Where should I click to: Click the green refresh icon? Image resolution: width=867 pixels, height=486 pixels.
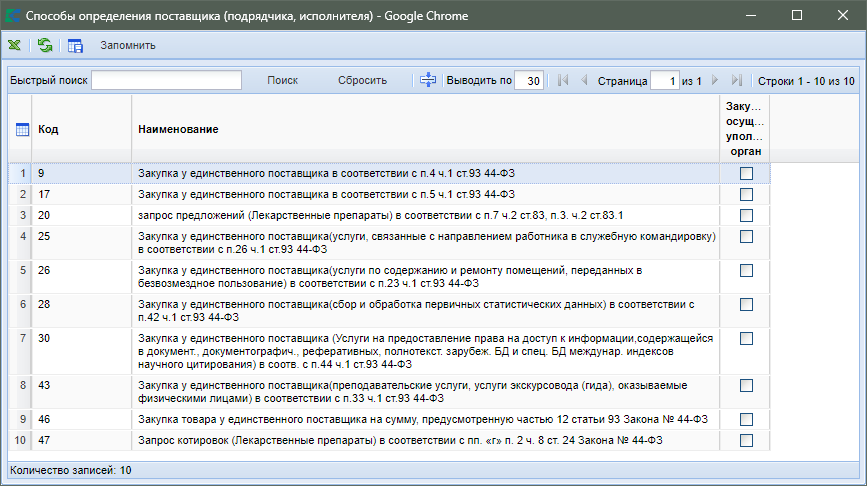45,45
